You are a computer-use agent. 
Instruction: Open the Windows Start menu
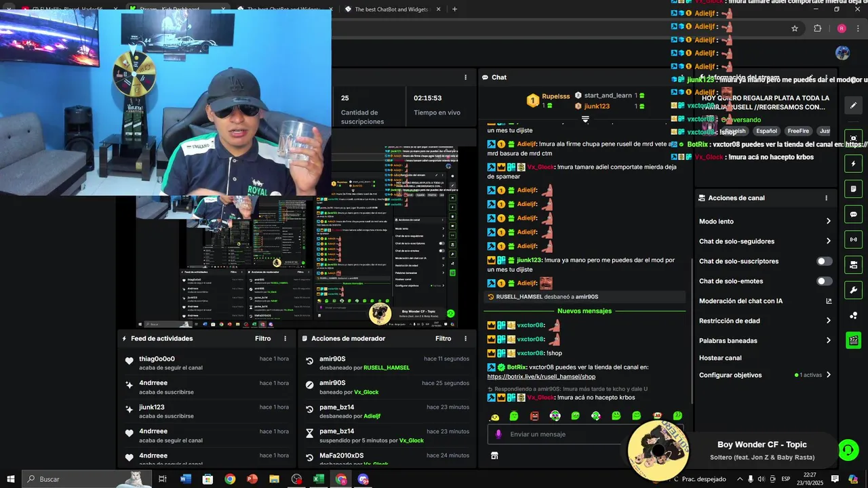(x=10, y=479)
